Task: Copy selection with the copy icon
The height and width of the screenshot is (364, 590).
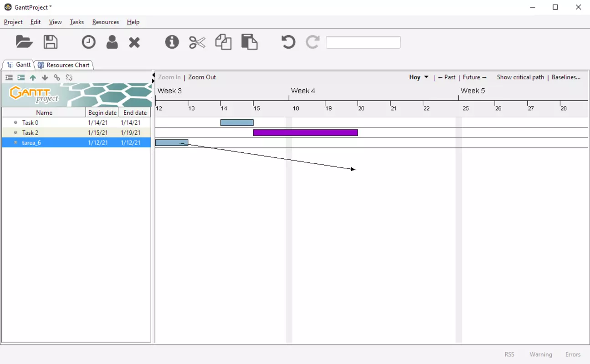Action: 223,42
